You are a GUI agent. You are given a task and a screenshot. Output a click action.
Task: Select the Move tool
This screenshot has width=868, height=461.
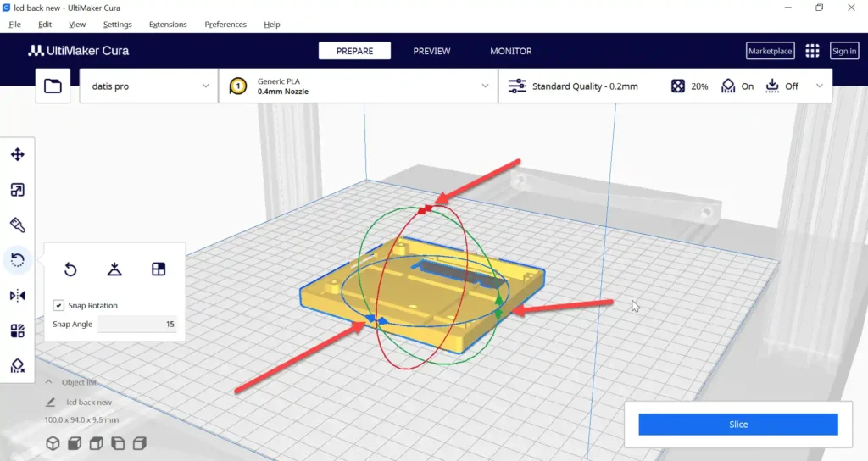[18, 154]
